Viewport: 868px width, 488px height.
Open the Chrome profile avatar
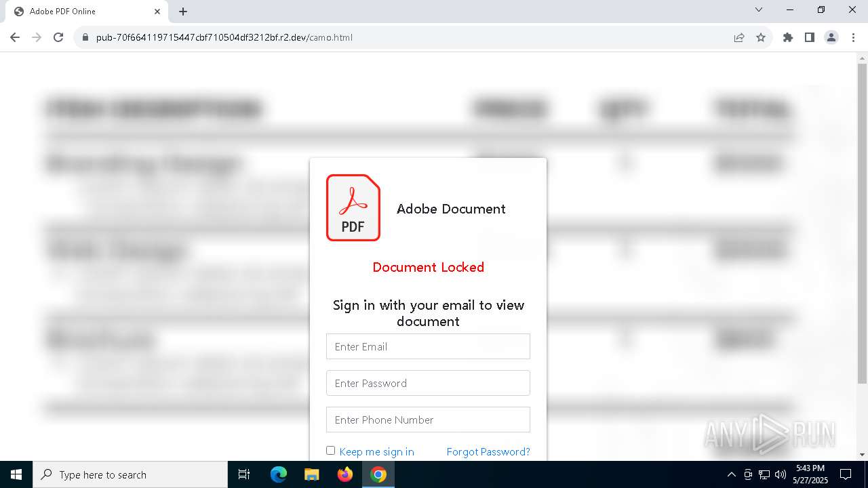(831, 37)
